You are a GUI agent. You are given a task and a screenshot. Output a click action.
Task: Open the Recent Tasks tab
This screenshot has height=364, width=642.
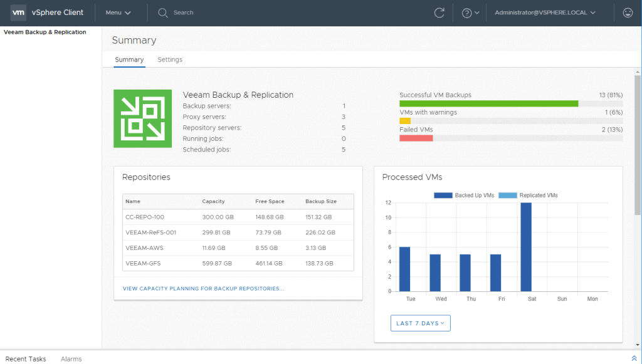point(25,359)
